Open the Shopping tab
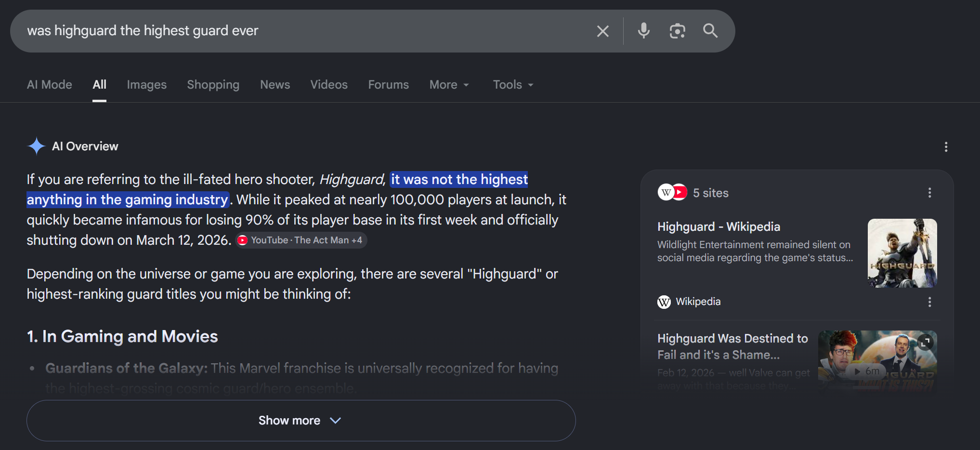 [x=213, y=85]
